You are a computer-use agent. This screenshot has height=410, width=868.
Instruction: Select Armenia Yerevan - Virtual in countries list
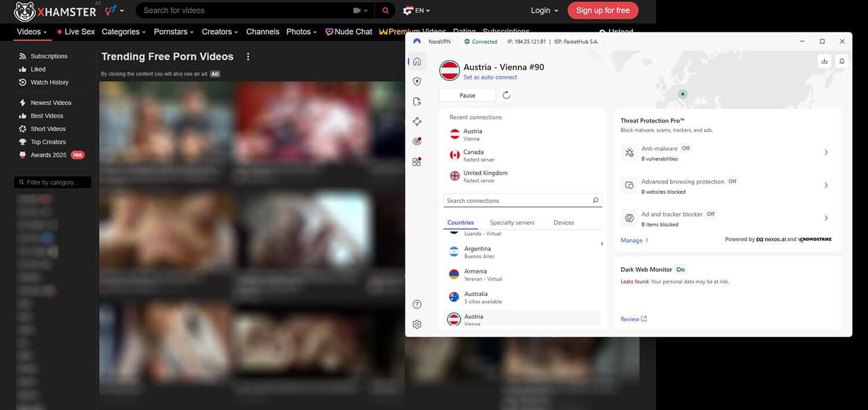[x=523, y=275]
